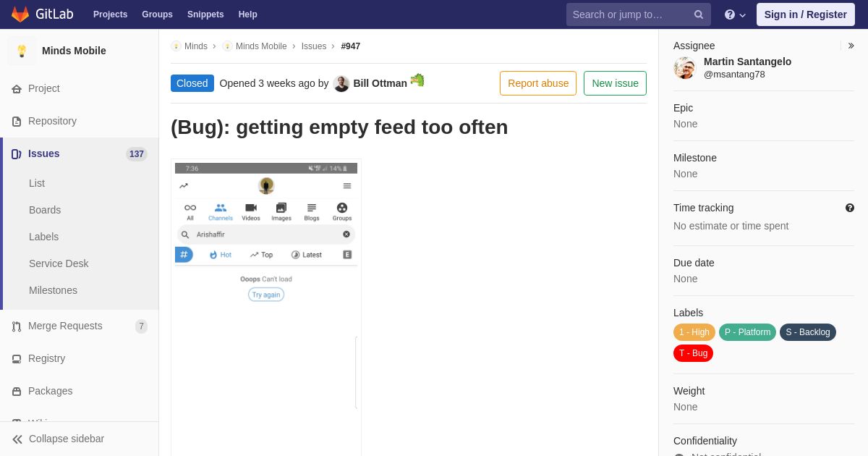Click Bill Ottman's avatar
The width and height of the screenshot is (868, 456).
[341, 84]
